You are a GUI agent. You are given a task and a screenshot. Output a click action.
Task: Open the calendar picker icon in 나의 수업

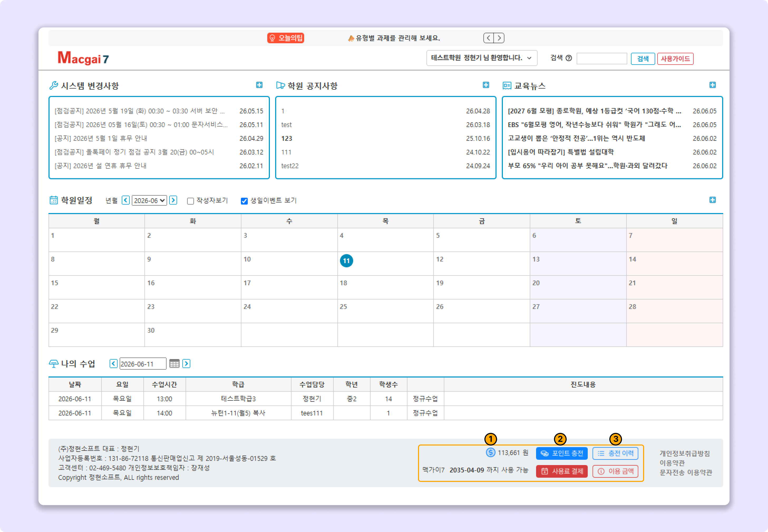[174, 364]
